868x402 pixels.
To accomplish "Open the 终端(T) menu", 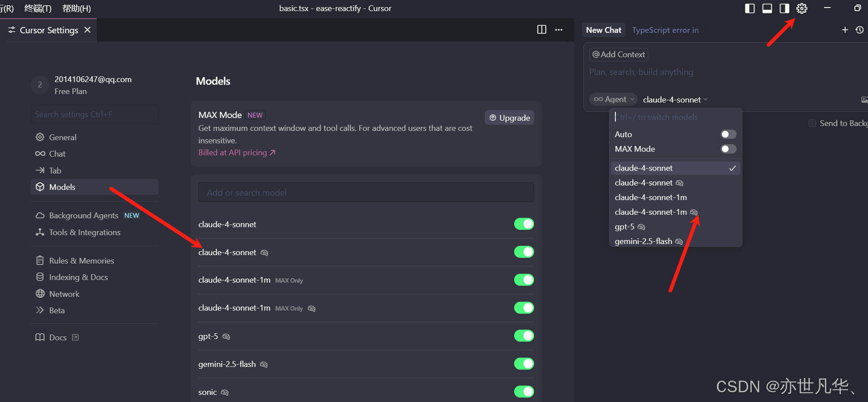I will pyautogui.click(x=38, y=8).
